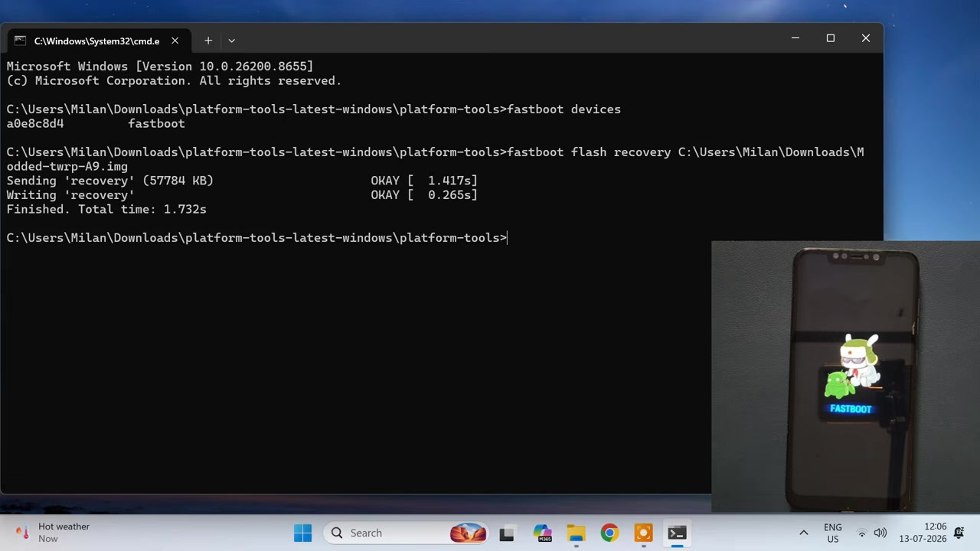
Task: Minimize the terminal window
Action: click(x=795, y=38)
